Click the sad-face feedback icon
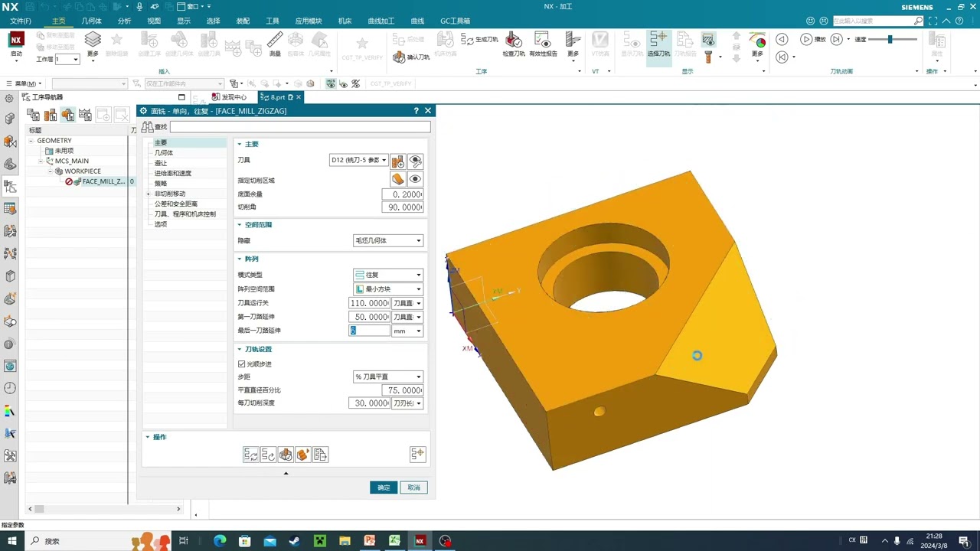The height and width of the screenshot is (551, 980). pyautogui.click(x=824, y=21)
